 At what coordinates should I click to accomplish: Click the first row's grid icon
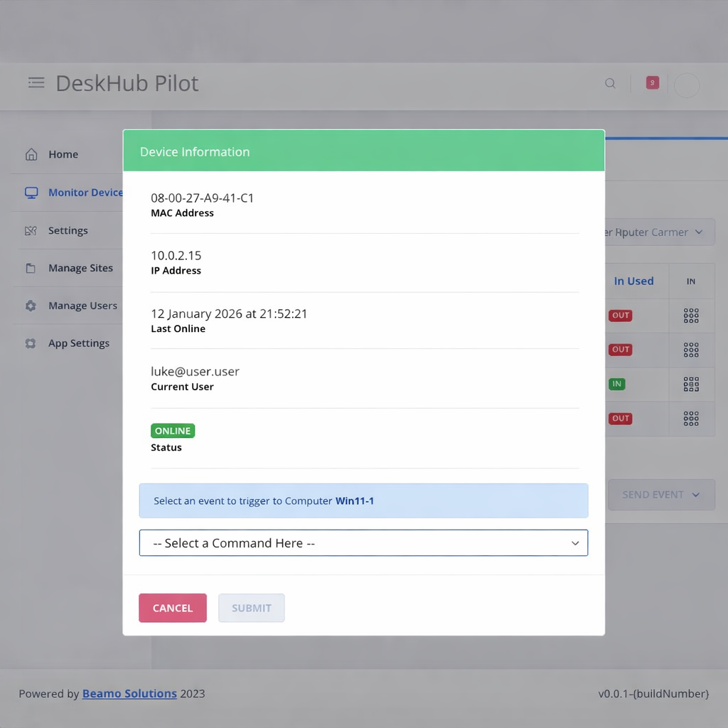coord(691,316)
